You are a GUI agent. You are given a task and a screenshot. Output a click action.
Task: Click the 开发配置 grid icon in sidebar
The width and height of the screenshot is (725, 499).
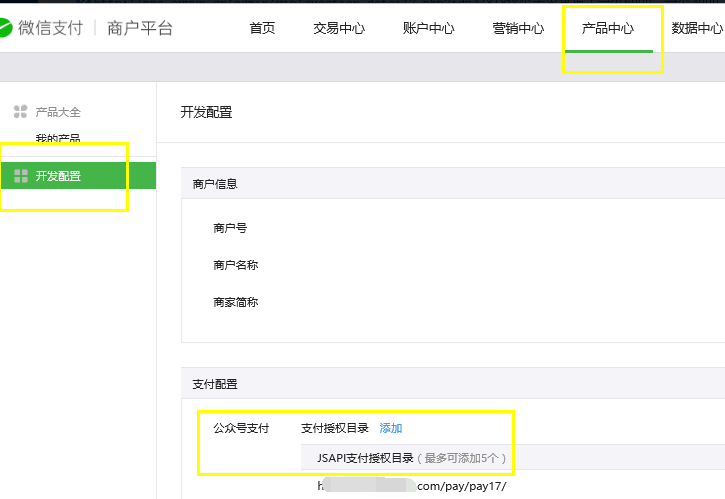(21, 176)
